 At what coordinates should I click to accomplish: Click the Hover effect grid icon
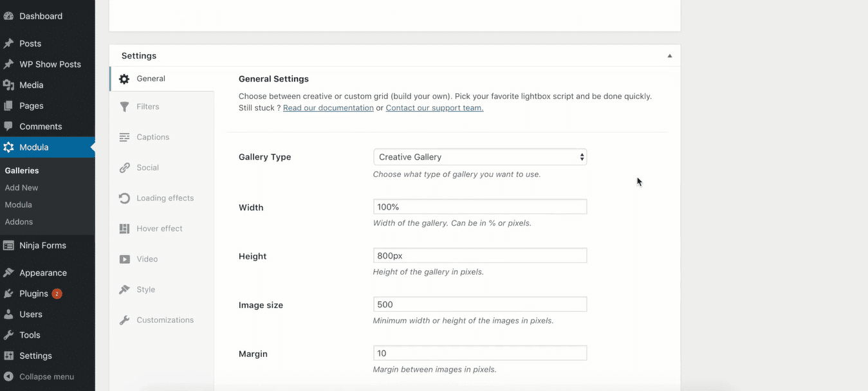pyautogui.click(x=124, y=229)
